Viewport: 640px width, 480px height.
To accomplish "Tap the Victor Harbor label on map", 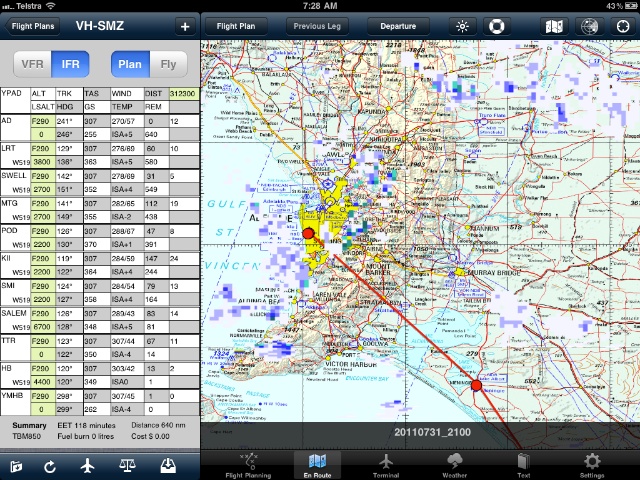I will (x=351, y=364).
